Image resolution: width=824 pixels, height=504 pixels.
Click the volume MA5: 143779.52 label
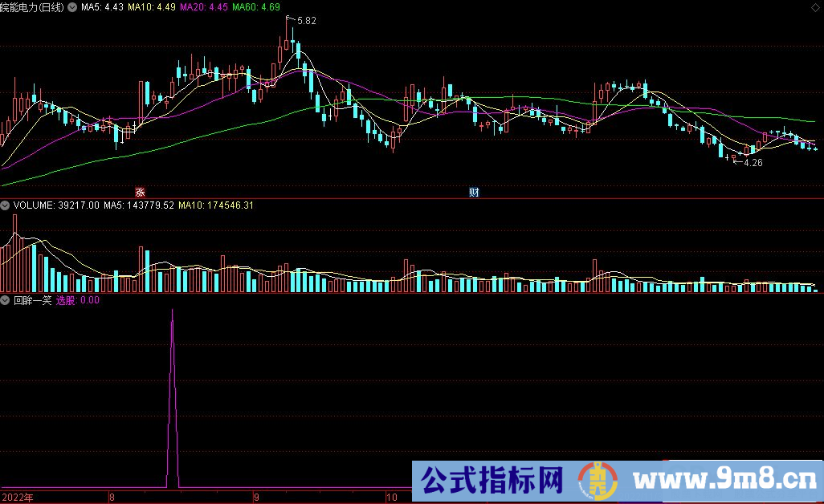139,205
